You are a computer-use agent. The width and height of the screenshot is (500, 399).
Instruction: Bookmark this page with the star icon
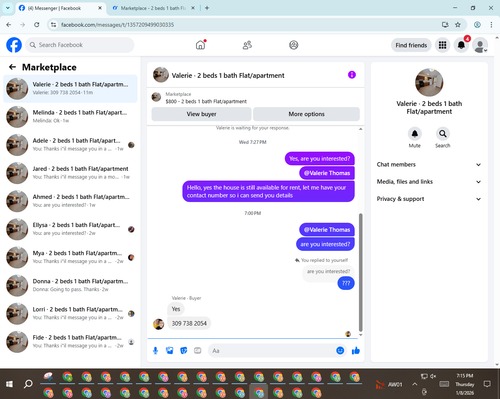coord(458,25)
